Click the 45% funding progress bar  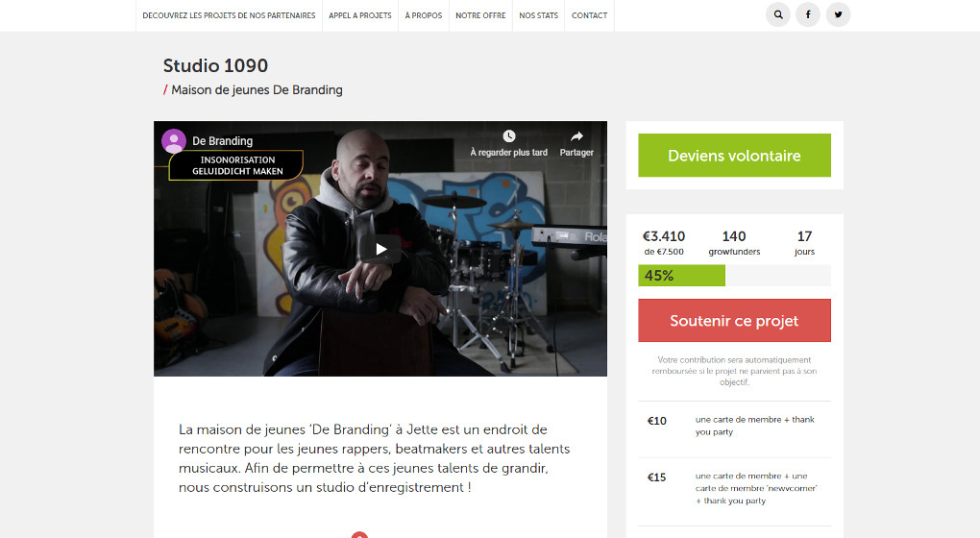[x=734, y=276]
